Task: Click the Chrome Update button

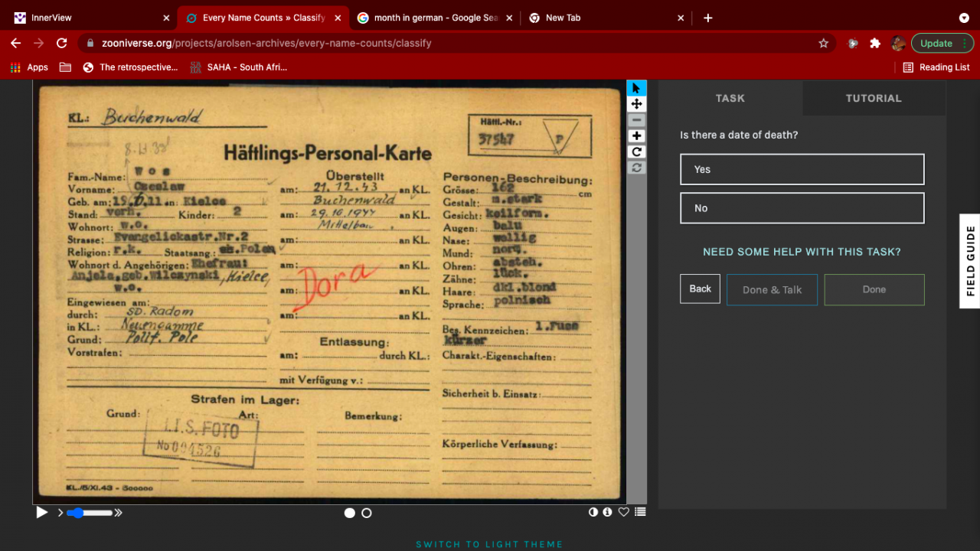Action: pyautogui.click(x=942, y=43)
